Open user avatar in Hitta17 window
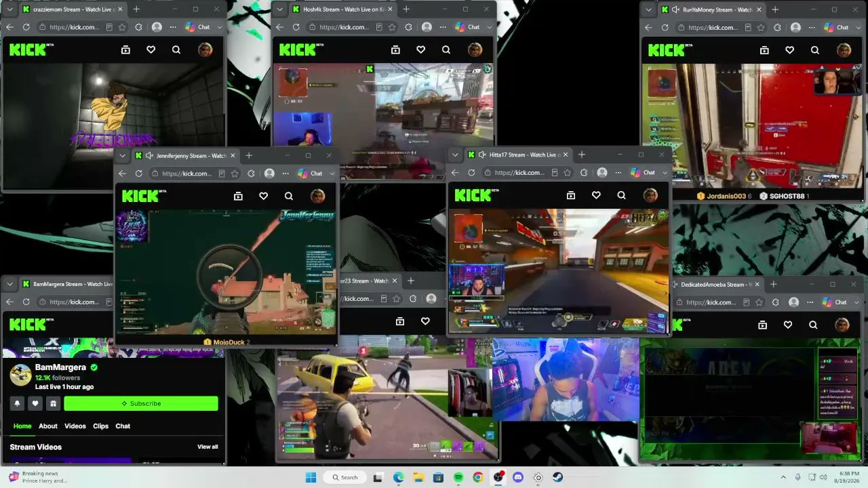Screen dimensions: 868x488 [650, 195]
